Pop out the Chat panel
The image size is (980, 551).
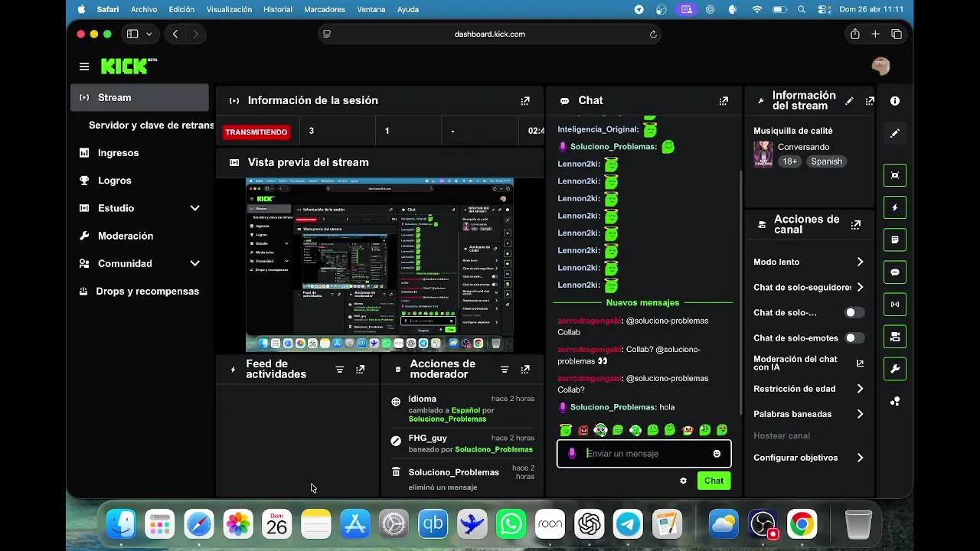[x=724, y=100]
